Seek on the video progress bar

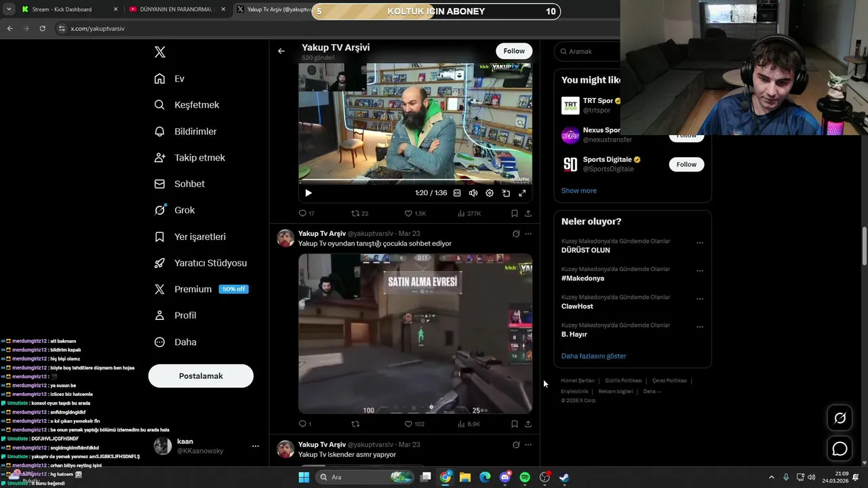pos(415,181)
